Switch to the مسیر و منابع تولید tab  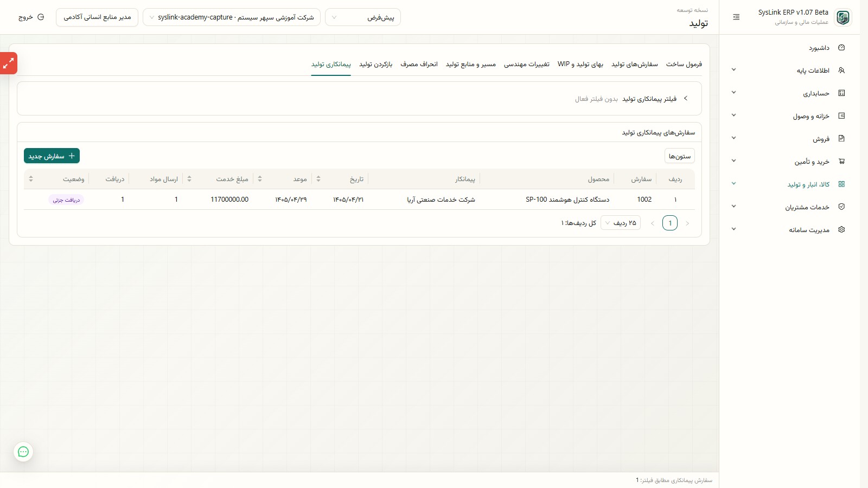[471, 65]
